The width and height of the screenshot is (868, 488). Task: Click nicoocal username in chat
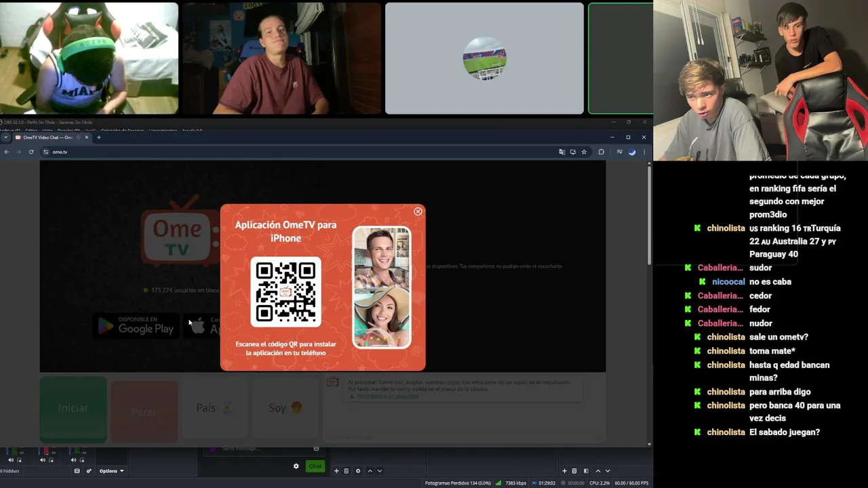(728, 281)
